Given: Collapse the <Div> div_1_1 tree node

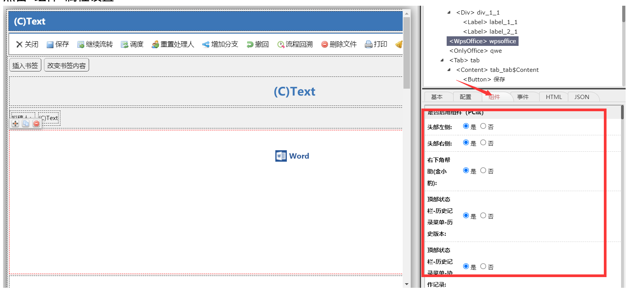Looking at the screenshot, I should pyautogui.click(x=449, y=13).
